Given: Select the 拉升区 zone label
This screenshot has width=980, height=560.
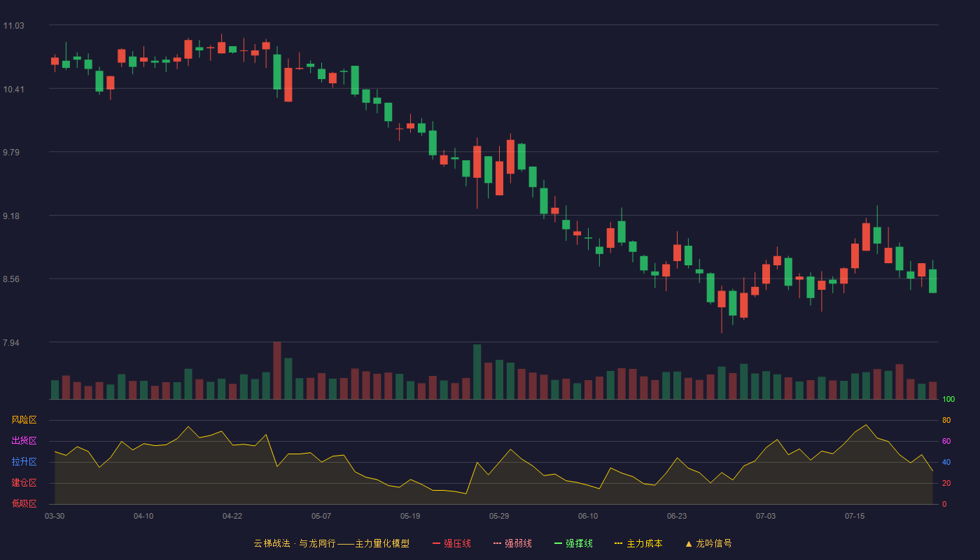Looking at the screenshot, I should (x=24, y=462).
